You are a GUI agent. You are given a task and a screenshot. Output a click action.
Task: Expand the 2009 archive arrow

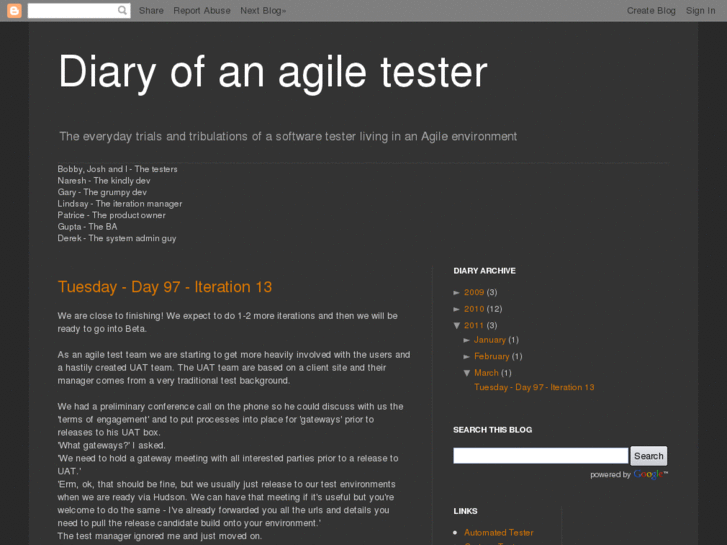point(457,292)
